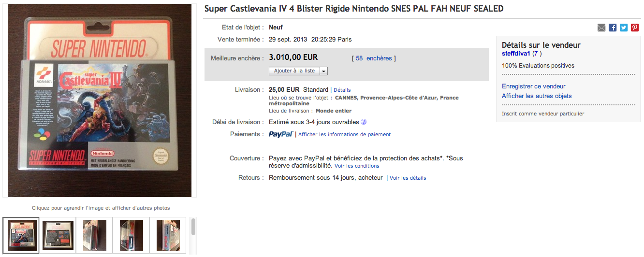The image size is (644, 257).
Task: Click Enregistrer ce vendeur
Action: click(533, 86)
